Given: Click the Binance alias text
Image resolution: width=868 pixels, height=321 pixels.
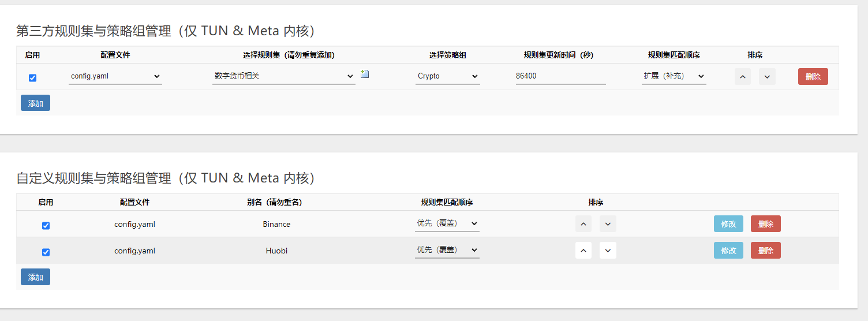Looking at the screenshot, I should 276,224.
